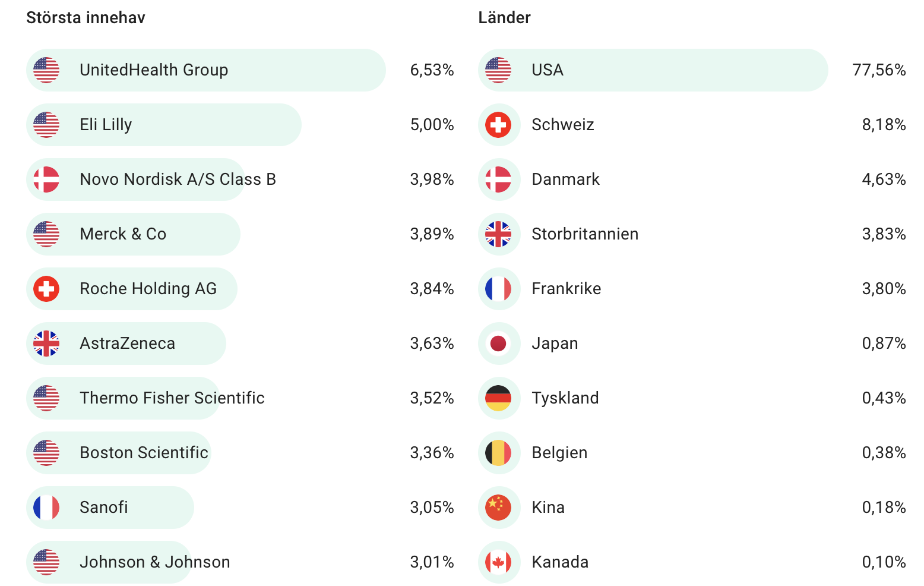Viewport: 924px width, 586px height.
Task: Click the Danmark country label
Action: click(565, 179)
